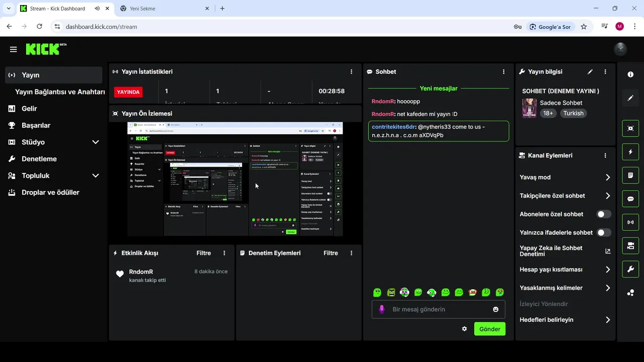Screen dimensions: 644x362
Task: Click RndomR in the activity feed
Action: point(141,271)
